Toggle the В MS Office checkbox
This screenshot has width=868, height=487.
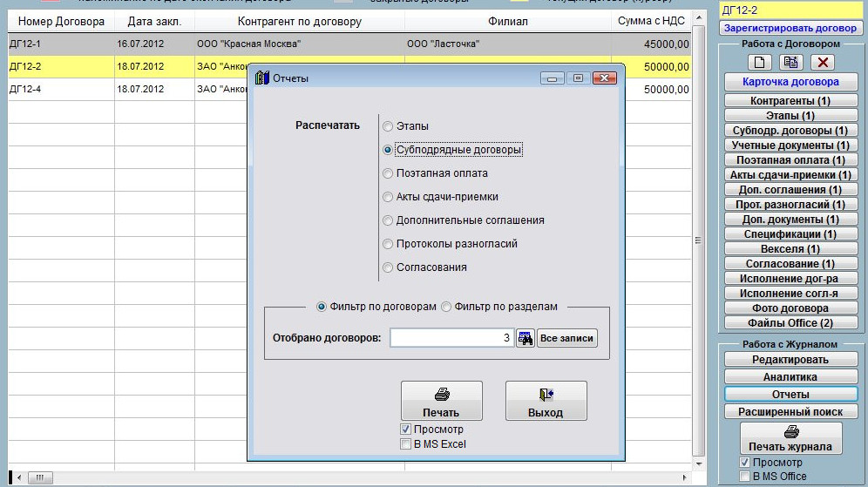tap(744, 477)
